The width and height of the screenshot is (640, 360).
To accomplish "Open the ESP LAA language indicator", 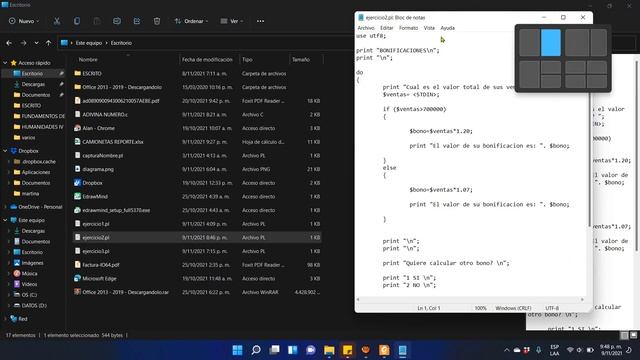I will pos(554,350).
